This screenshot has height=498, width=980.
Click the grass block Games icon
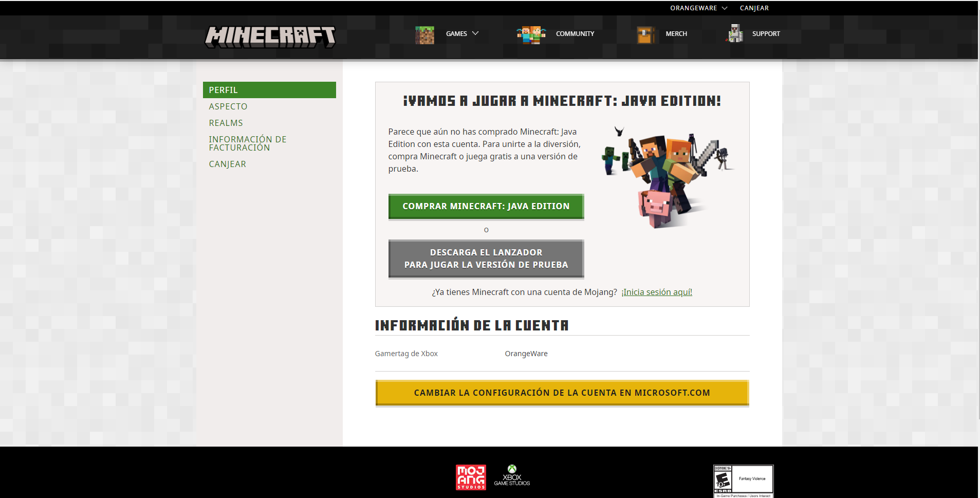pyautogui.click(x=424, y=34)
